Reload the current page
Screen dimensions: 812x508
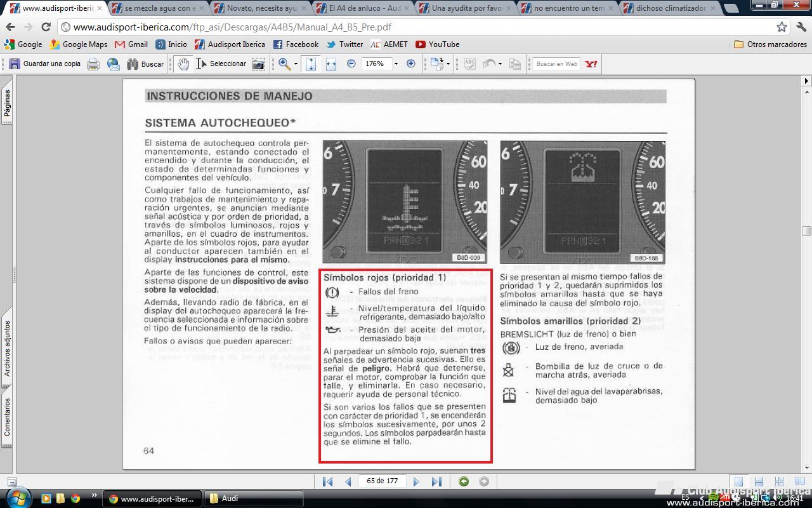(46, 27)
